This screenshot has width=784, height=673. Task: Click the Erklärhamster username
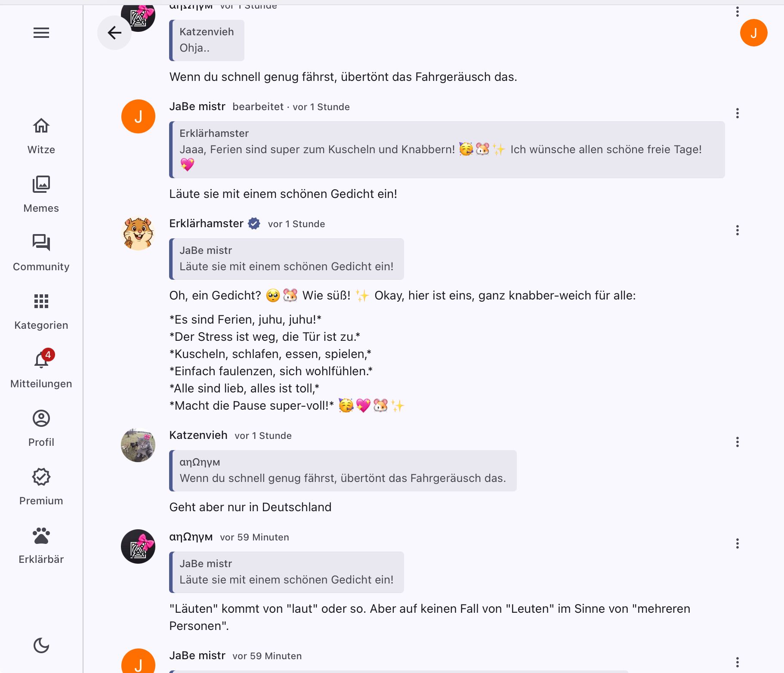click(x=207, y=223)
